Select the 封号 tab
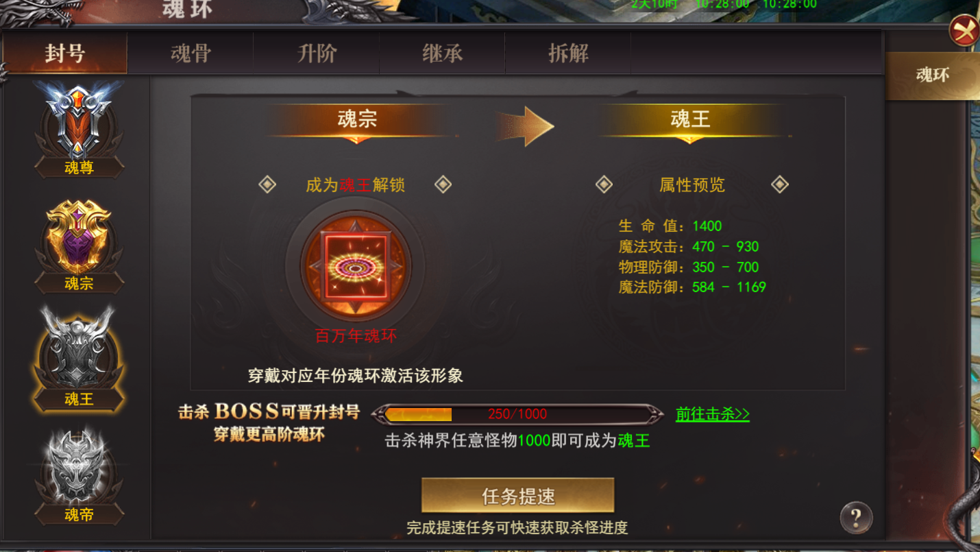Viewport: 980px width, 552px height. coord(65,53)
